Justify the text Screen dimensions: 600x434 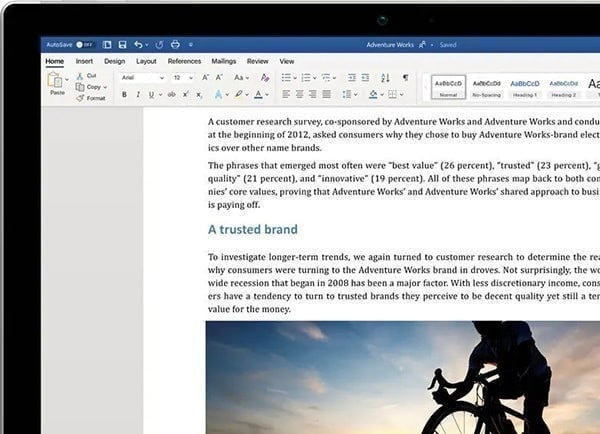[x=326, y=94]
